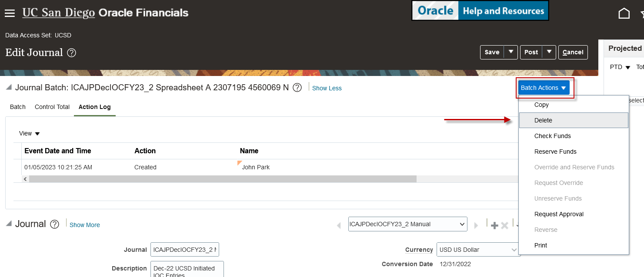This screenshot has width=644, height=277.
Task: Click help icon next to Edit Journal
Action: click(x=72, y=53)
